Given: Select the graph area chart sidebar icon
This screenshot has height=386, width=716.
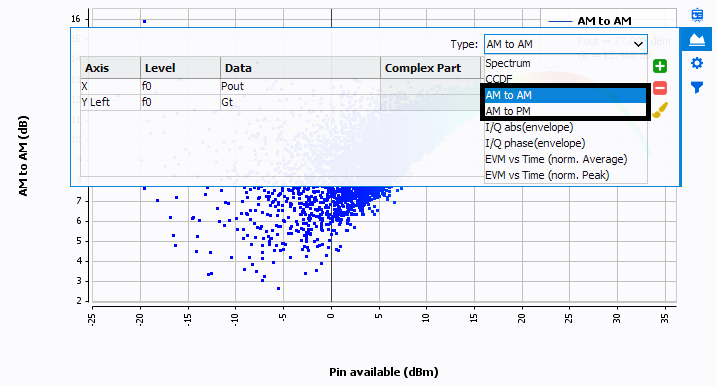Looking at the screenshot, I should [697, 39].
